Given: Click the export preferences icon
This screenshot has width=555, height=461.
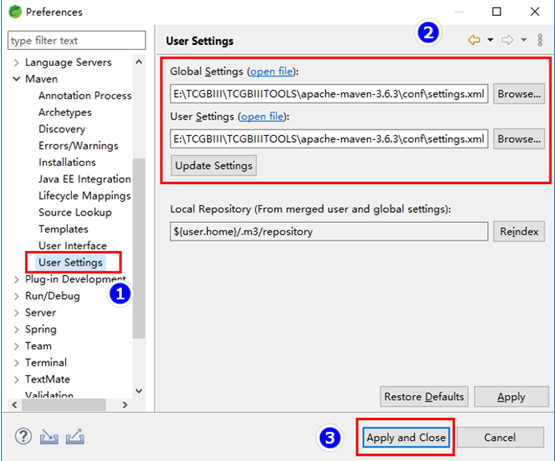Looking at the screenshot, I should [75, 437].
